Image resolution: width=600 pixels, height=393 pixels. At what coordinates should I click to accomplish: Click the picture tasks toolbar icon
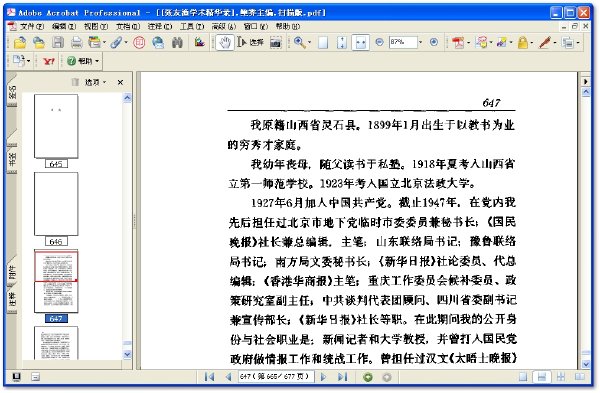point(199,42)
